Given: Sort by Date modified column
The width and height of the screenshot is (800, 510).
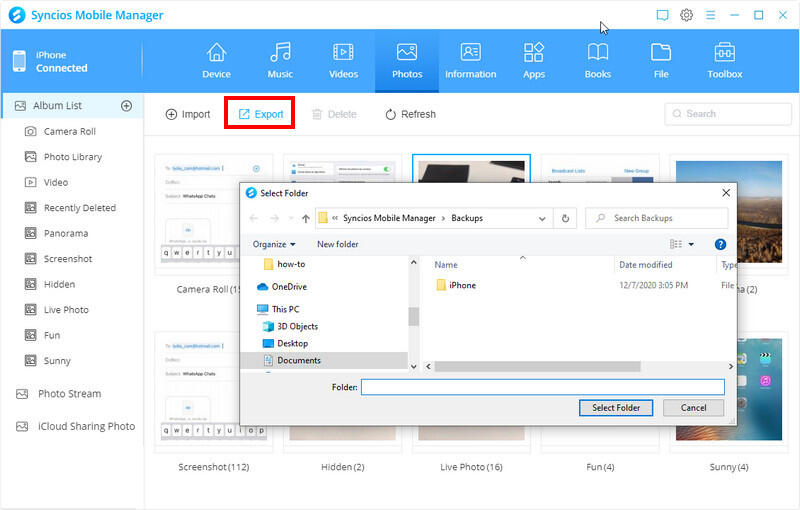Looking at the screenshot, I should [645, 265].
